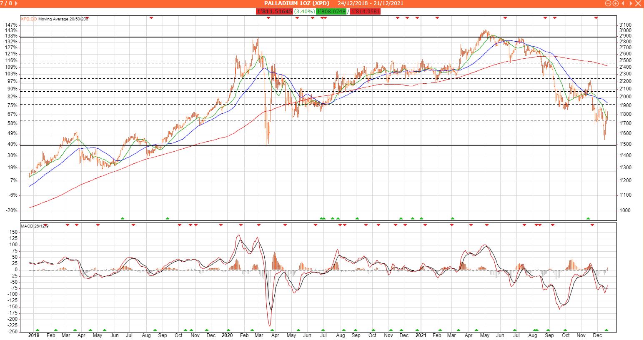The width and height of the screenshot is (644, 340).
Task: Click the XPD.CO symbol label
Action: 29,19
